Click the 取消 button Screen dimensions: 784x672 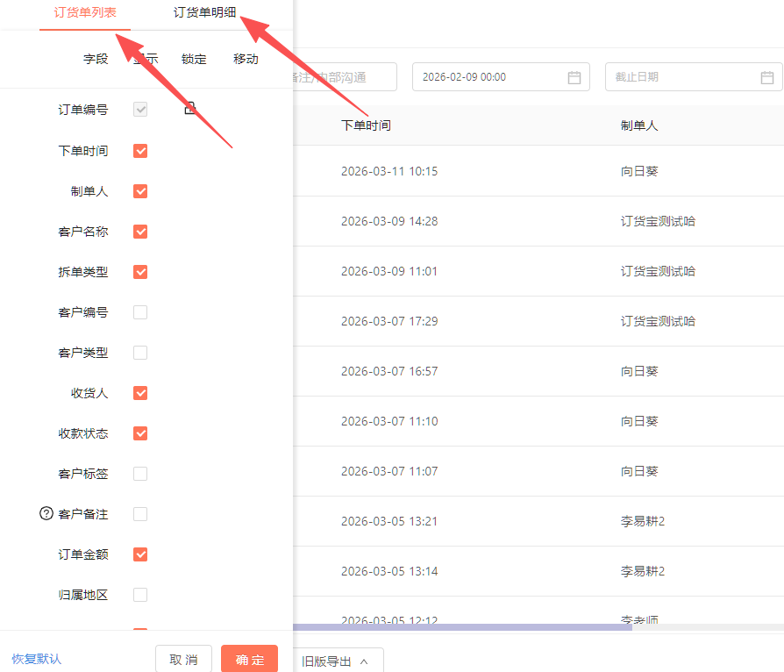[183, 659]
